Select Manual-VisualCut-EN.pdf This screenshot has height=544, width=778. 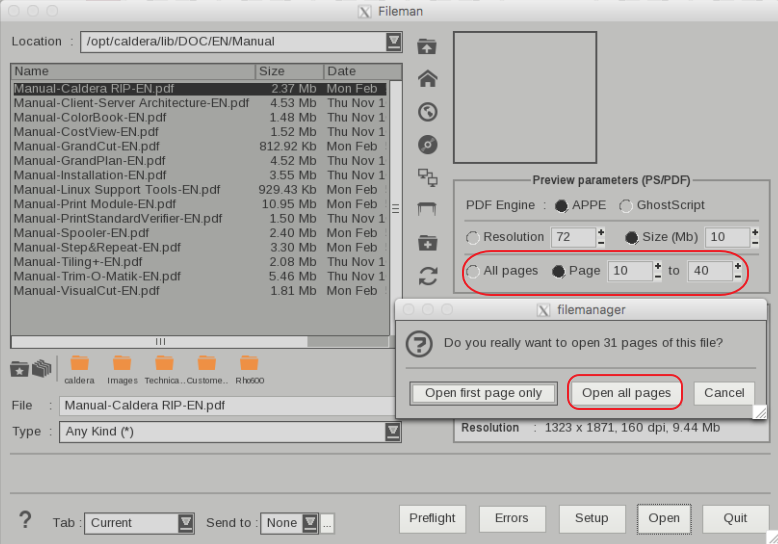tap(199, 290)
